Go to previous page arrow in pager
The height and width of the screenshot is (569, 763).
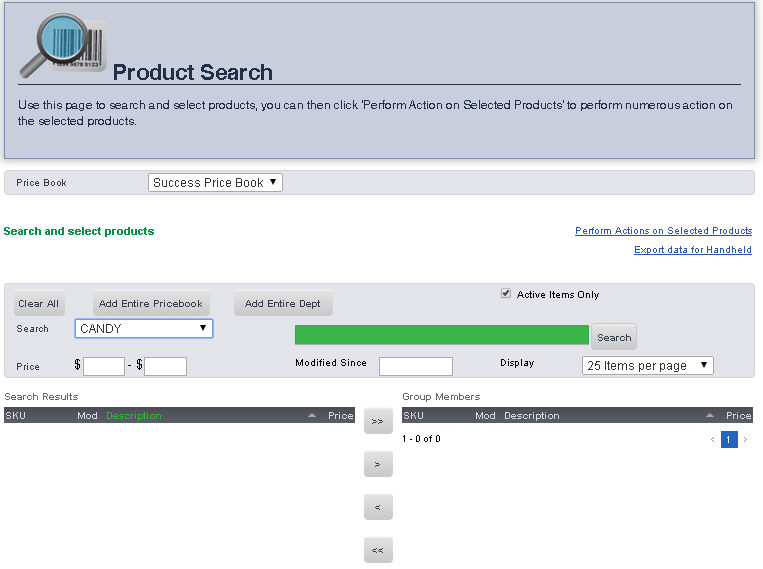tap(712, 440)
